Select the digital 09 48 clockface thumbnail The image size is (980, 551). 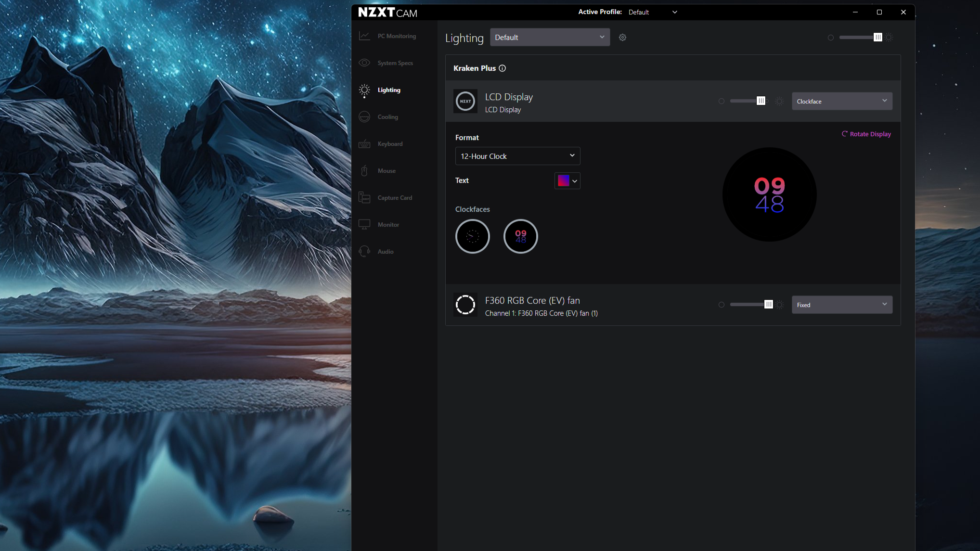point(521,236)
